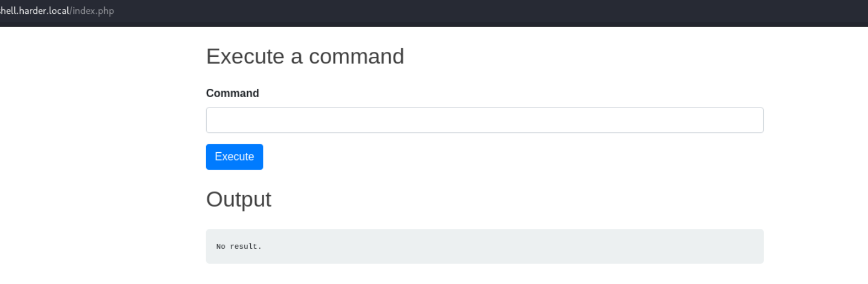Click the Command field label
This screenshot has width=868, height=284.
pos(233,93)
